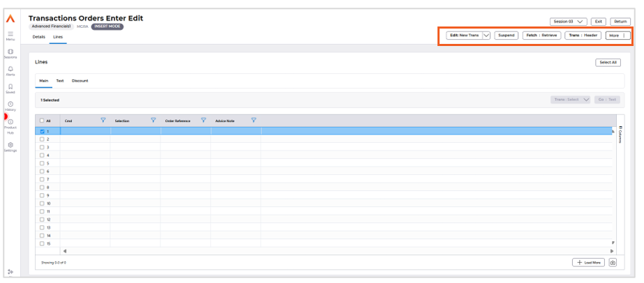Check the row 7 checkbox

[42, 179]
